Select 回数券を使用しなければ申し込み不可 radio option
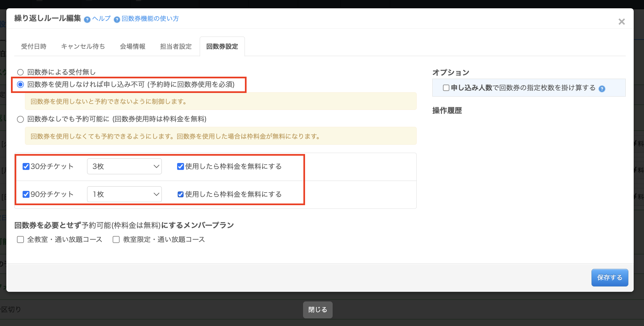Image resolution: width=644 pixels, height=326 pixels. click(x=21, y=84)
